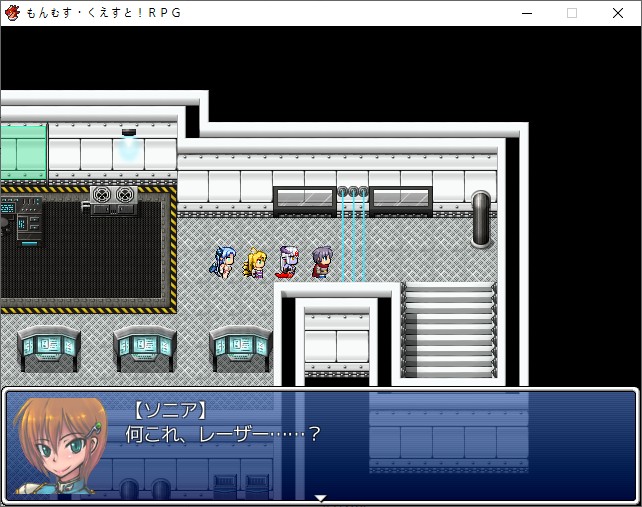Close the game window
The width and height of the screenshot is (642, 507).
(618, 13)
